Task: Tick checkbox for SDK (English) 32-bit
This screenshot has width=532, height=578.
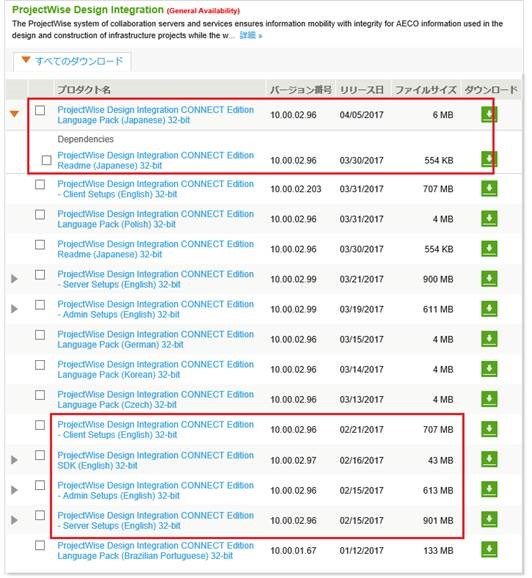Action: (40, 455)
